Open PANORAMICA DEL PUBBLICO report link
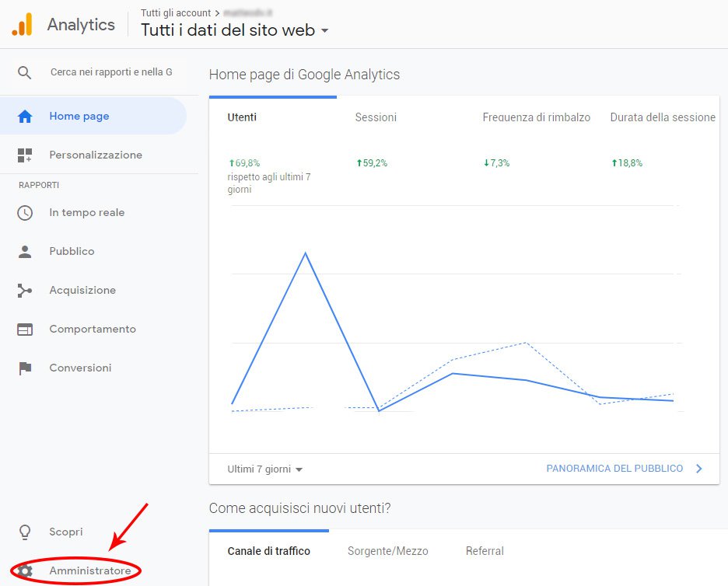Viewport: 728px width, 586px height. (614, 469)
